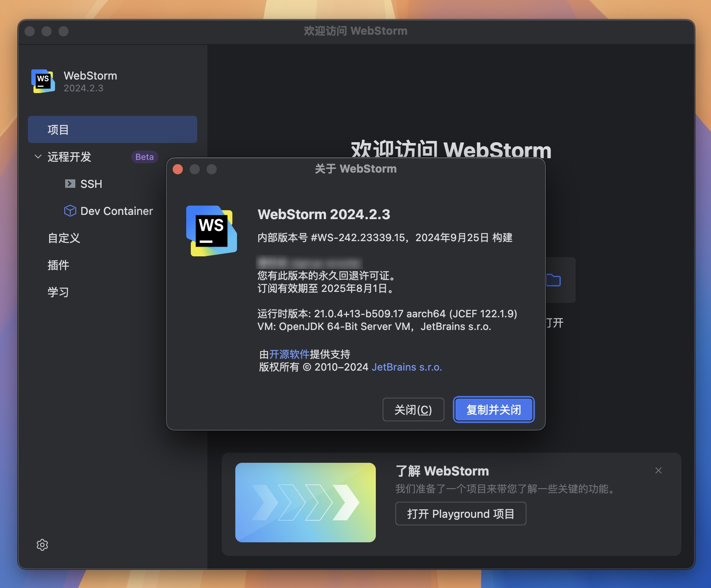
Task: Collapse the 远程开发 section chevron
Action: (38, 157)
